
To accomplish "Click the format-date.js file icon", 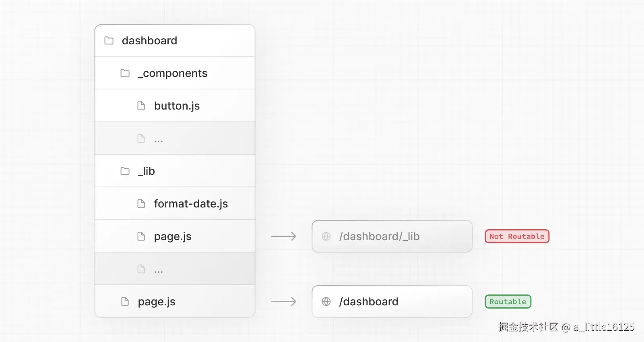I will [141, 204].
